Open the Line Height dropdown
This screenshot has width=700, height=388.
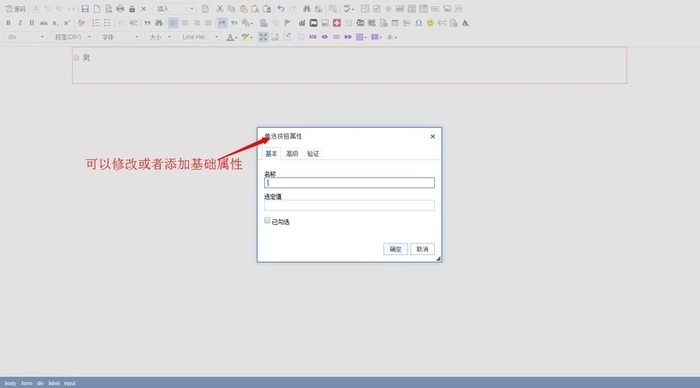pos(199,37)
